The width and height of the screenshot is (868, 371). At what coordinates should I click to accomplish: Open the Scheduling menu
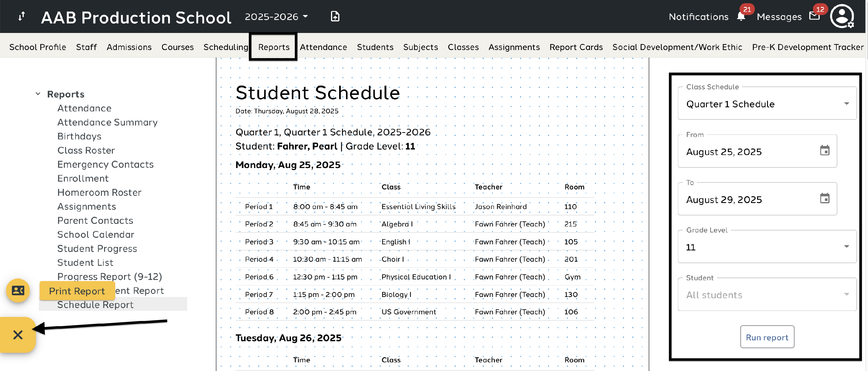(x=226, y=47)
